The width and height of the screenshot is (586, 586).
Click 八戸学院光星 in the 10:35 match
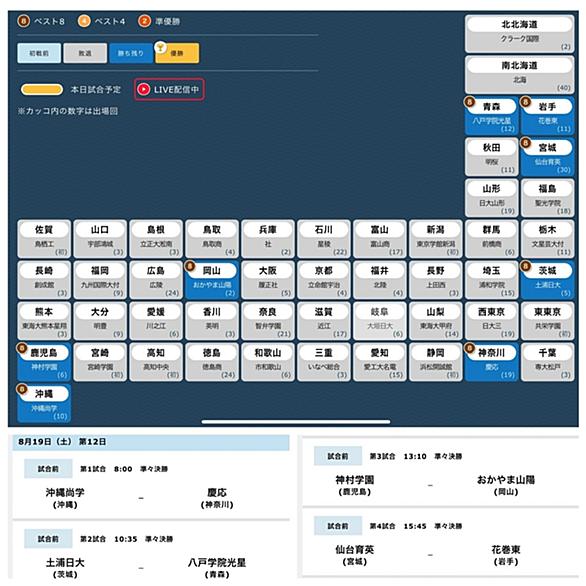click(x=217, y=562)
